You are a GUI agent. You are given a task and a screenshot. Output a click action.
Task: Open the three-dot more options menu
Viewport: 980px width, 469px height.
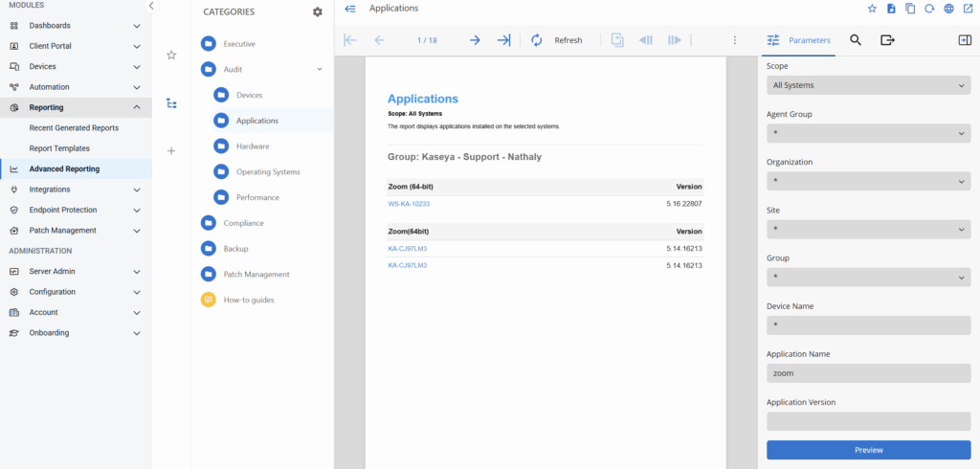pos(734,40)
